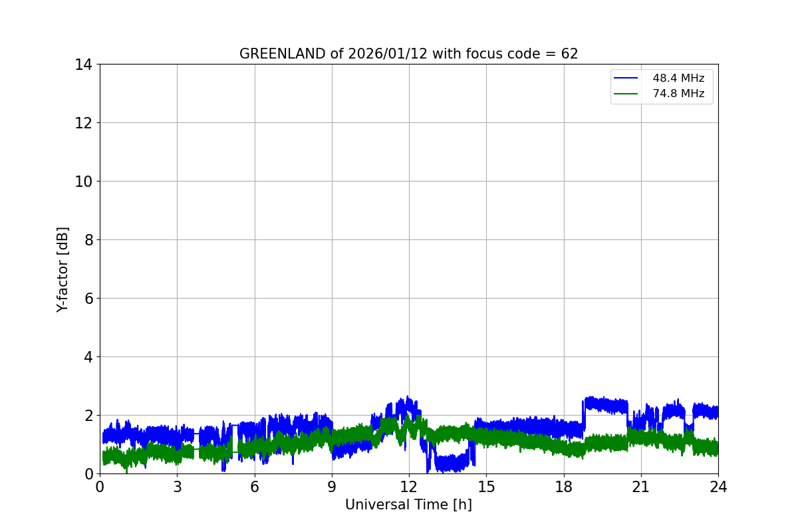Click the x-axis tick label 21
The height and width of the screenshot is (532, 798).
641,487
